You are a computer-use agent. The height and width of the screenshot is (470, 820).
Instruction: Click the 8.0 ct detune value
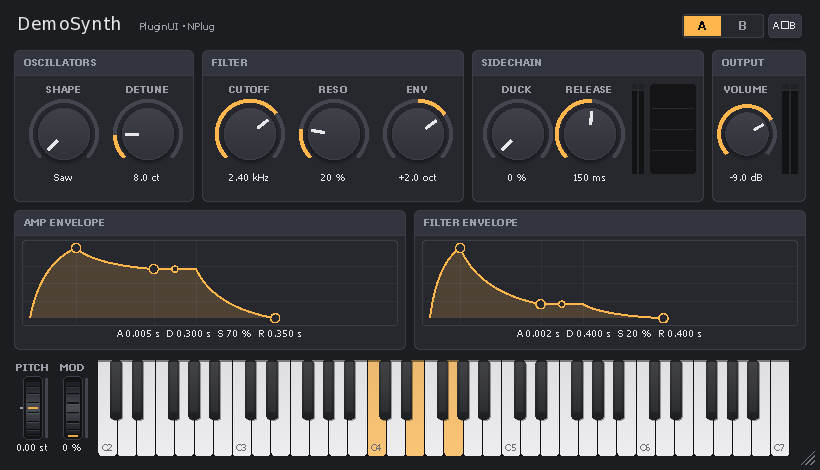[x=146, y=178]
